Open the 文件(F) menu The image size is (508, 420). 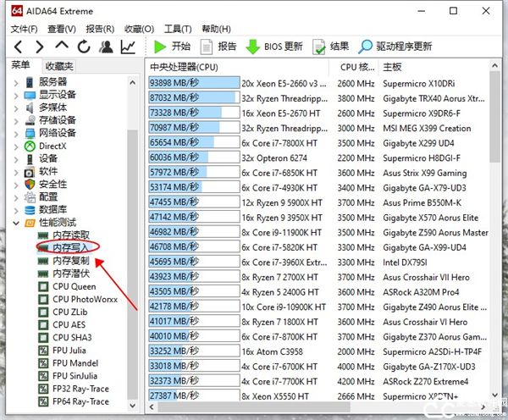[24, 29]
